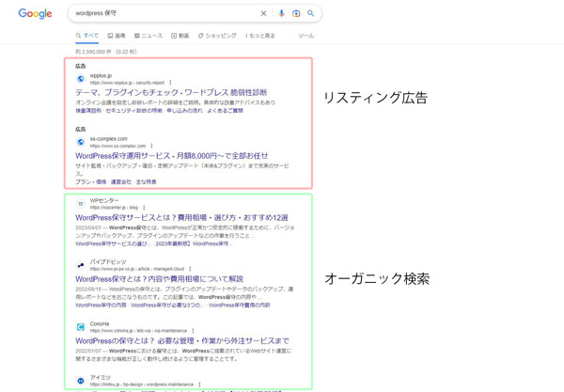Open sitelink 2023年最新版】WordPress保守
This screenshot has width=564, height=392.
pos(194,243)
